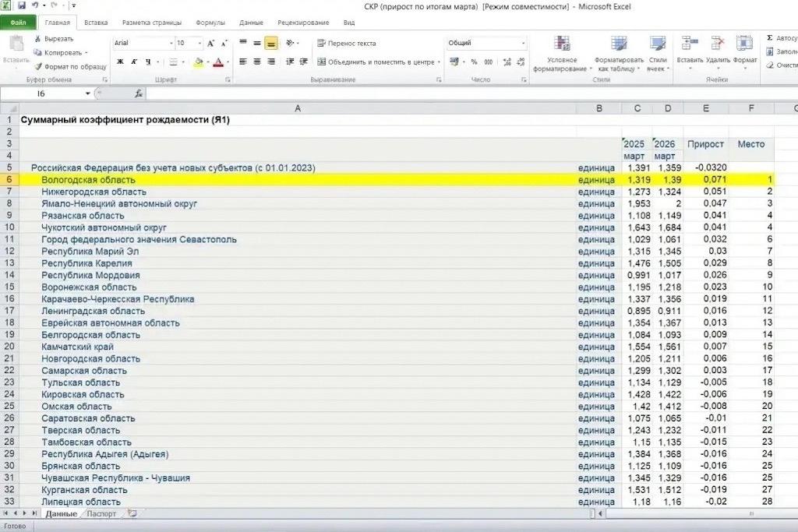The width and height of the screenshot is (798, 532).
Task: Open the Число group dialog launcher
Action: click(524, 80)
